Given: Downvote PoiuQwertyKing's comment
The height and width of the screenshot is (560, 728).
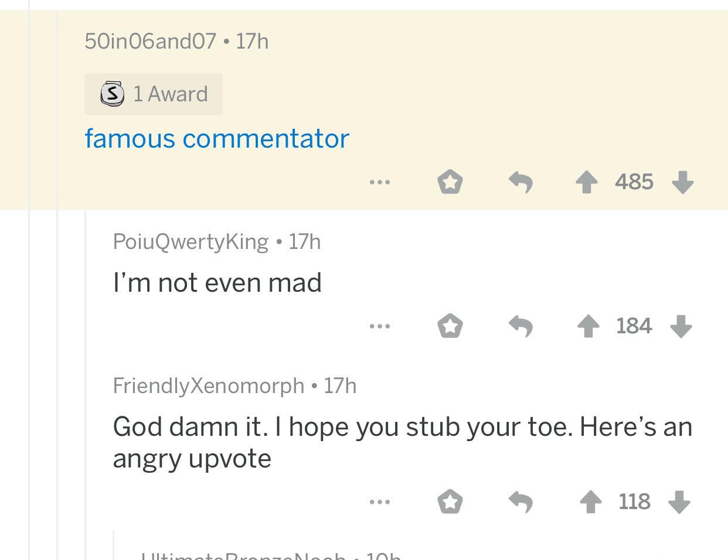Looking at the screenshot, I should pos(681,326).
